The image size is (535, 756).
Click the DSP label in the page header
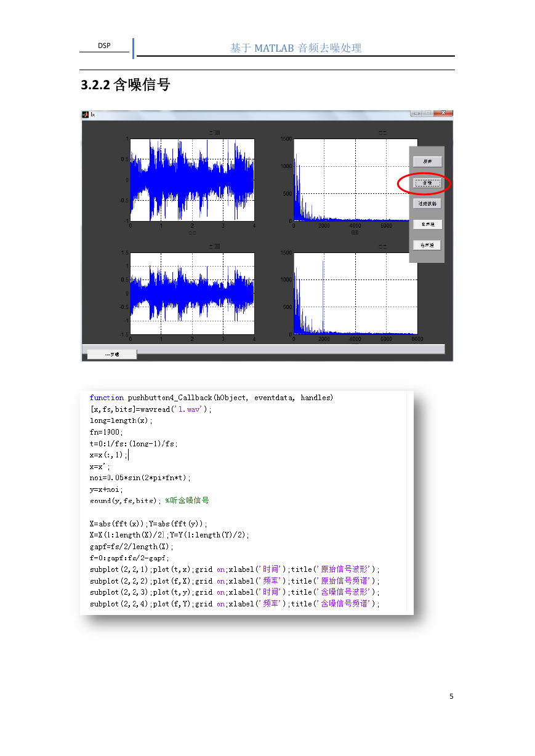104,46
